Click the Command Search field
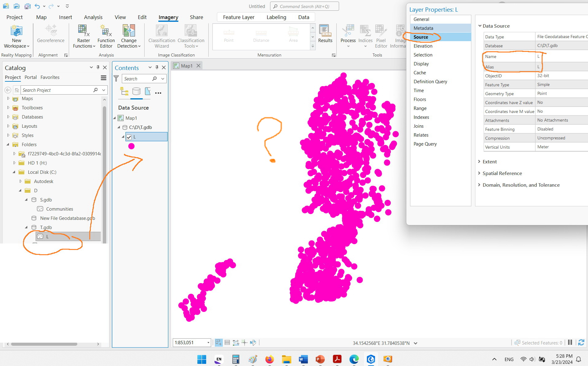Image resolution: width=588 pixels, height=366 pixels. [304, 6]
